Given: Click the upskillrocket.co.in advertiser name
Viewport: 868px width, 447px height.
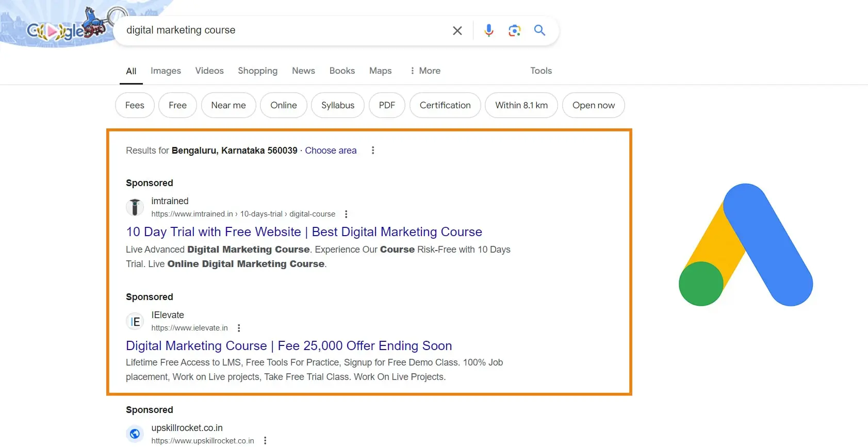Looking at the screenshot, I should pyautogui.click(x=187, y=428).
